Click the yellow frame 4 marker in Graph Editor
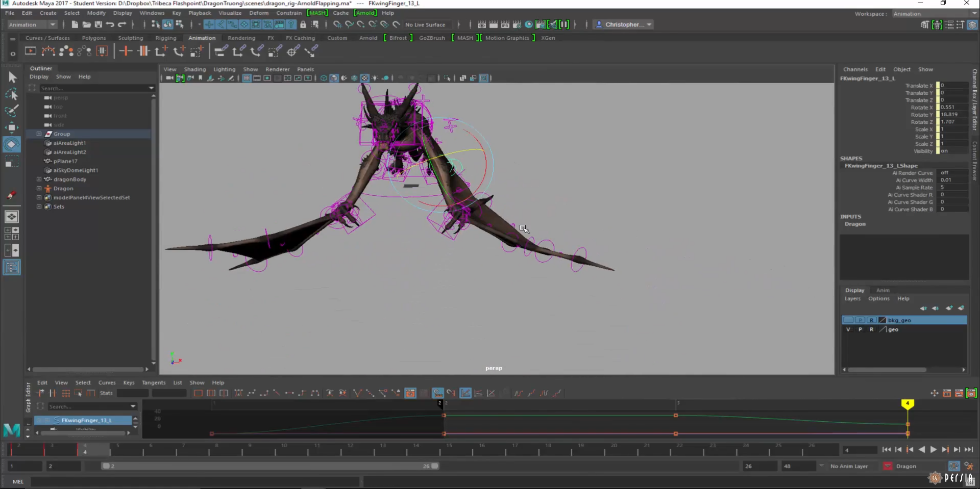Screen dimensions: 980x489 pyautogui.click(x=908, y=403)
